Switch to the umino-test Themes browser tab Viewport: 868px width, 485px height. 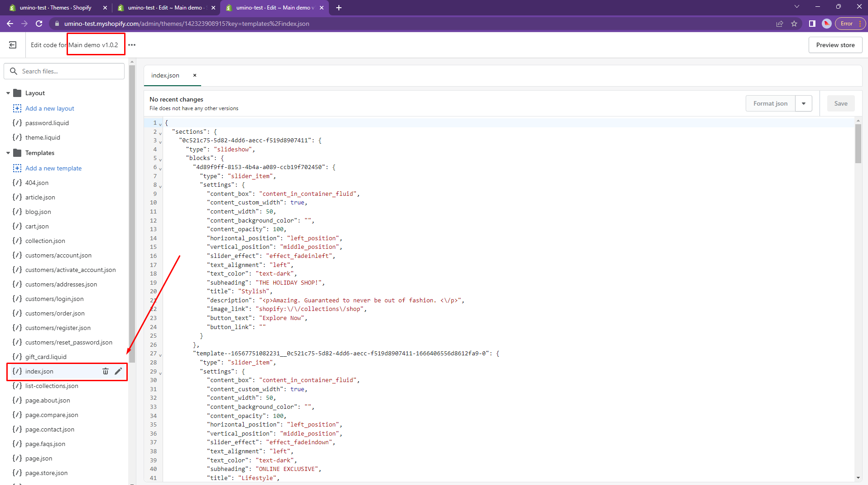click(55, 8)
